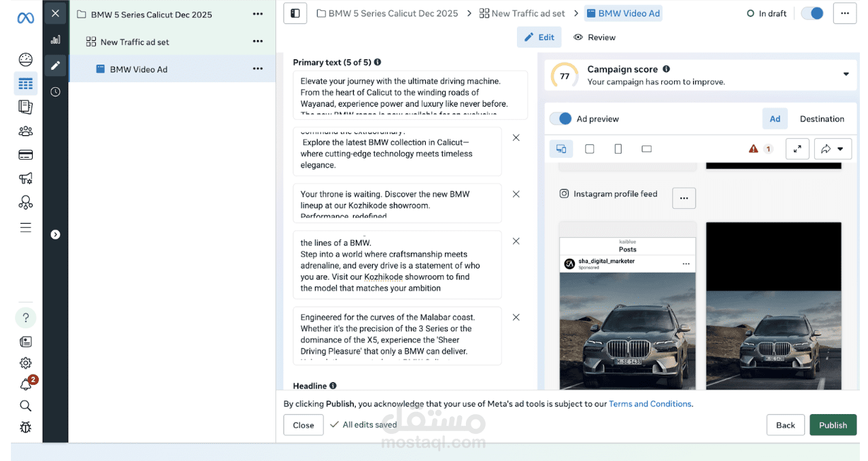Open Search magnifier icon in sidebar
The height and width of the screenshot is (461, 868).
(25, 406)
